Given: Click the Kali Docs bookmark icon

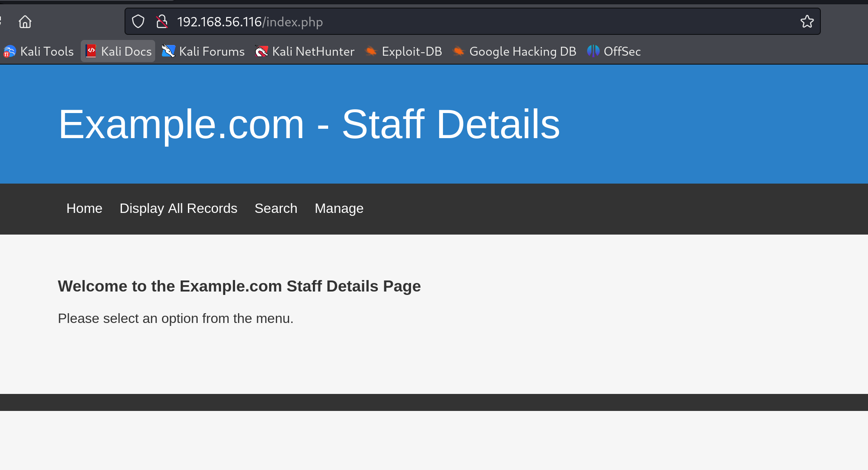Looking at the screenshot, I should pyautogui.click(x=91, y=51).
